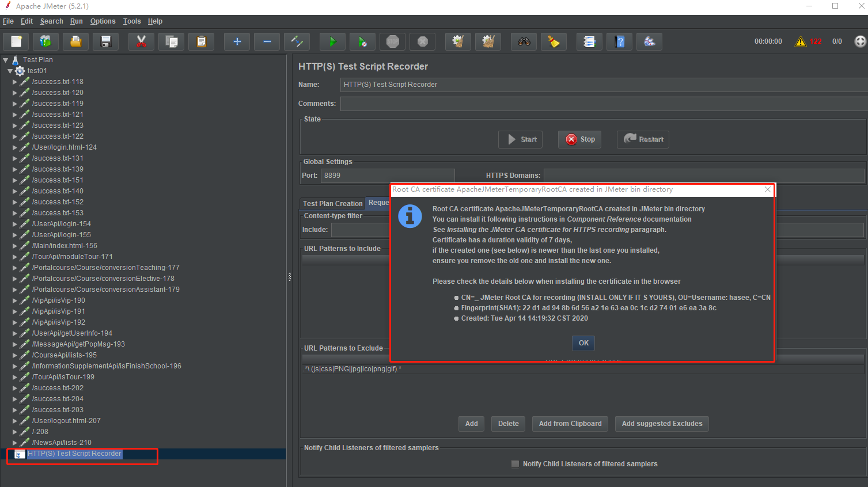868x487 pixels.
Task: Collapse the Test Plan root node
Action: pyautogui.click(x=5, y=60)
